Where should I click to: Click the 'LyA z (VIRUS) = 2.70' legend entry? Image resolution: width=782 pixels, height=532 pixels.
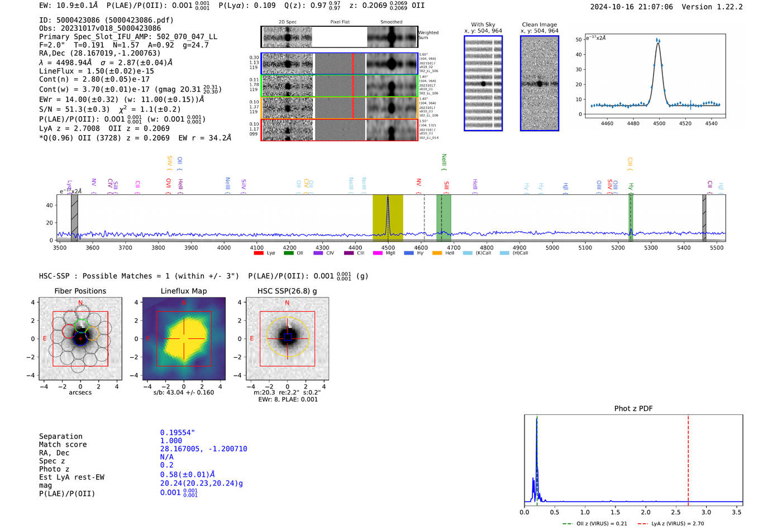pyautogui.click(x=671, y=524)
